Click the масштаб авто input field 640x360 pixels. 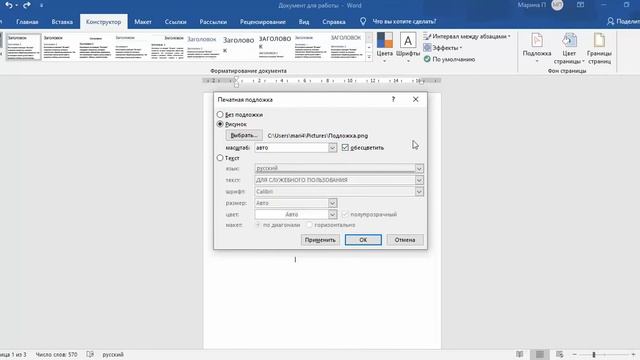291,147
